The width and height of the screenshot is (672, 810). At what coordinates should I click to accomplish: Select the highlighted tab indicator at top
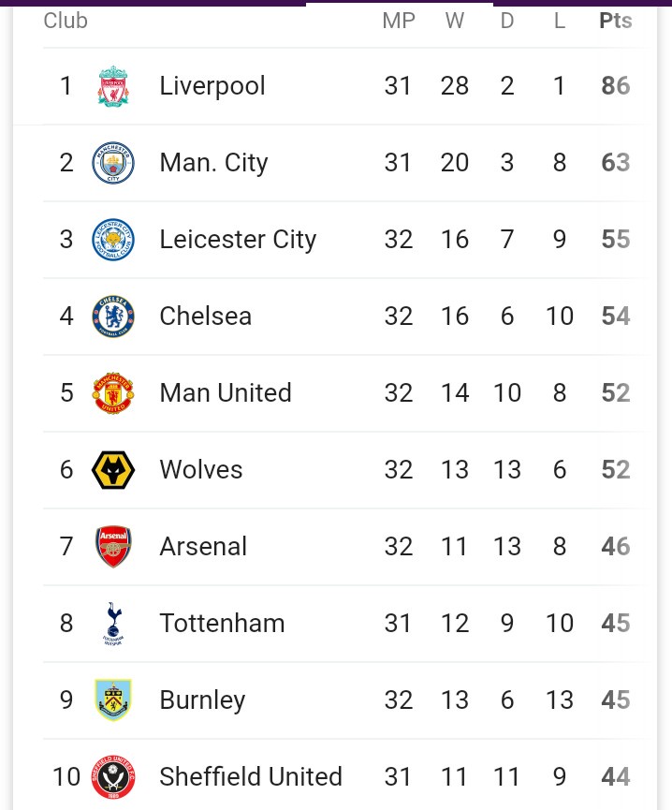click(400, 4)
